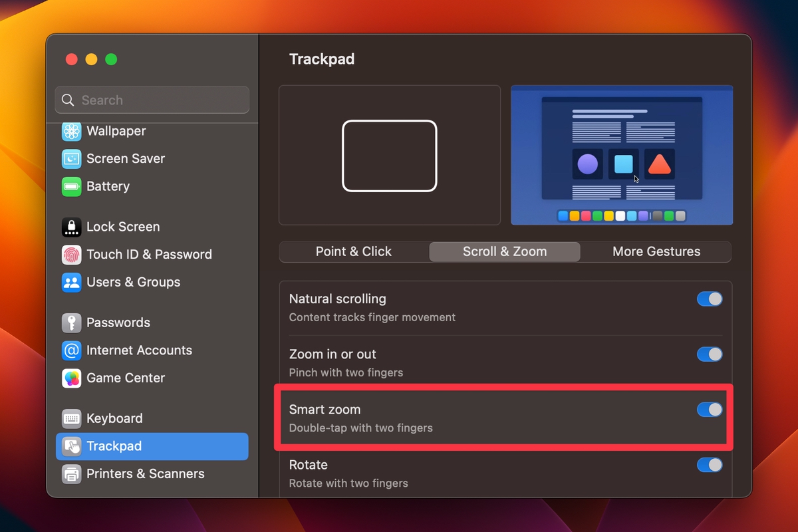Disable Natural scrolling
Screen dimensions: 798x532
709,299
